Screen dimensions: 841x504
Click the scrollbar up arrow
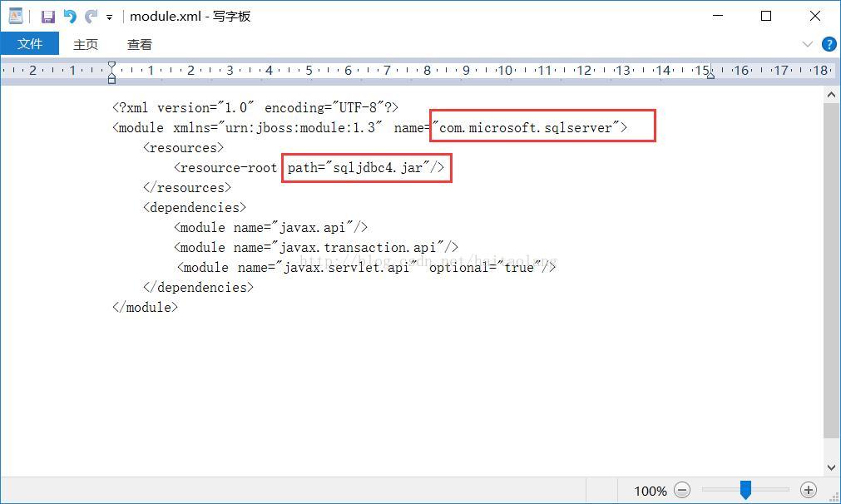coord(831,95)
